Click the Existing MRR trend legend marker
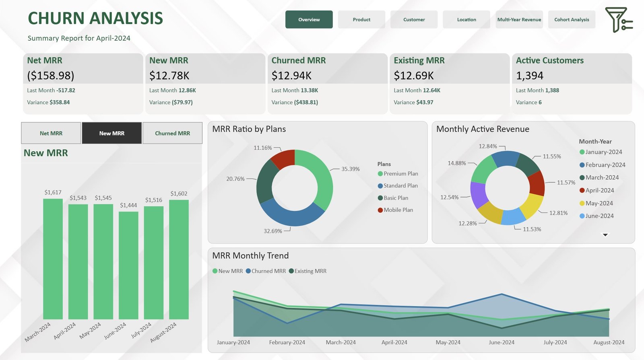 (x=291, y=271)
